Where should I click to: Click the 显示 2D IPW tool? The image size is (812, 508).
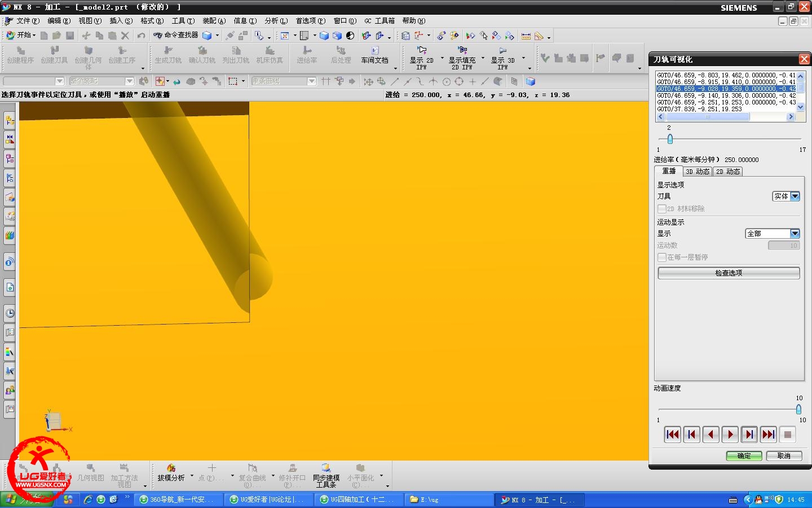[421, 59]
